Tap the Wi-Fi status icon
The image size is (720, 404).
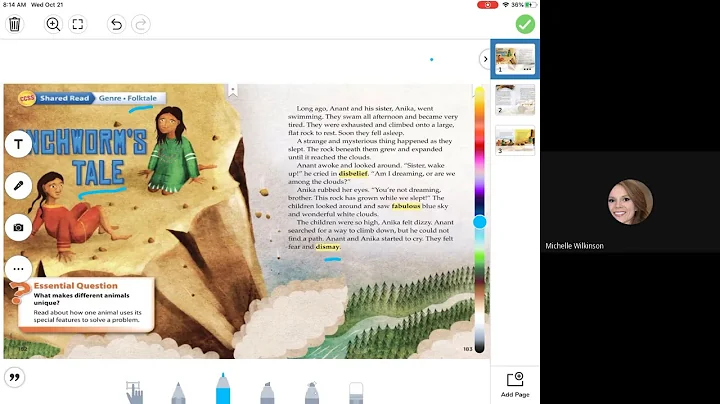[x=506, y=5]
